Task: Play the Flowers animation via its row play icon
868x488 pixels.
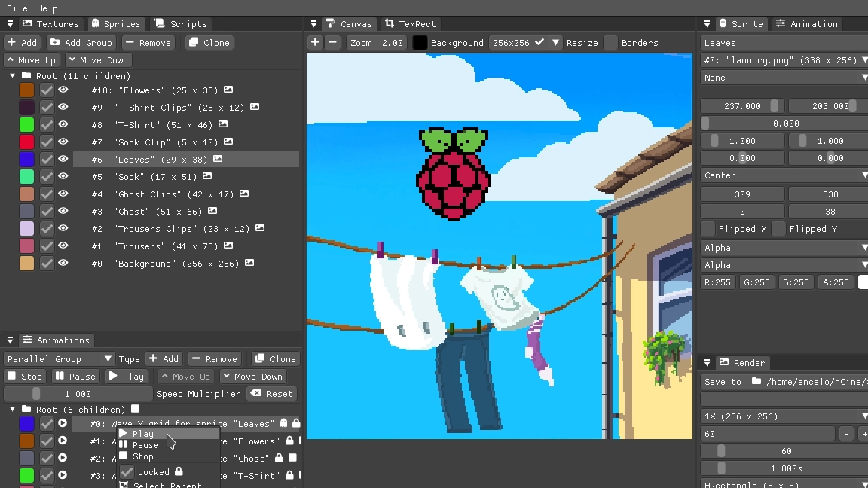Action: 63,441
